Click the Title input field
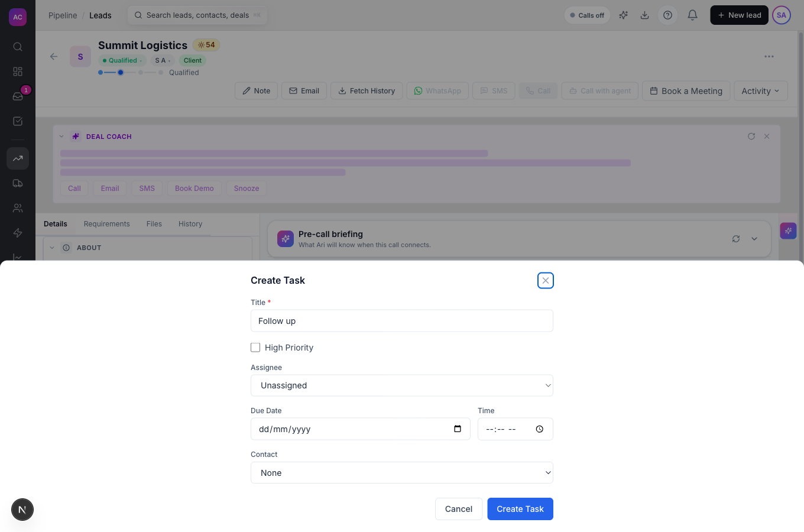This screenshot has height=532, width=804. [x=402, y=321]
